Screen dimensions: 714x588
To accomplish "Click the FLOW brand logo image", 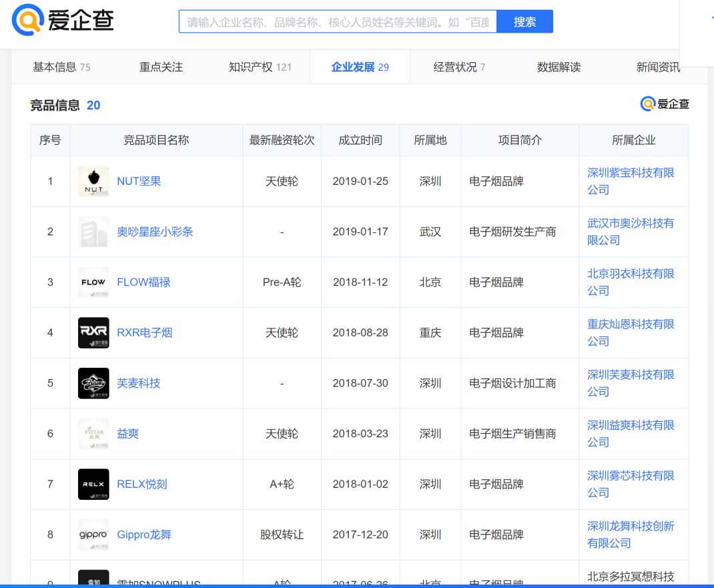I will coord(93,282).
